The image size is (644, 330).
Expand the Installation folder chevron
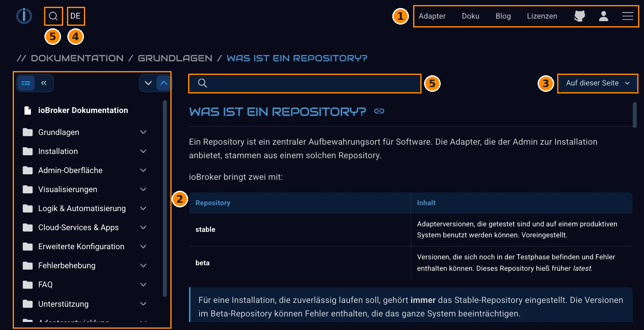[x=143, y=151]
